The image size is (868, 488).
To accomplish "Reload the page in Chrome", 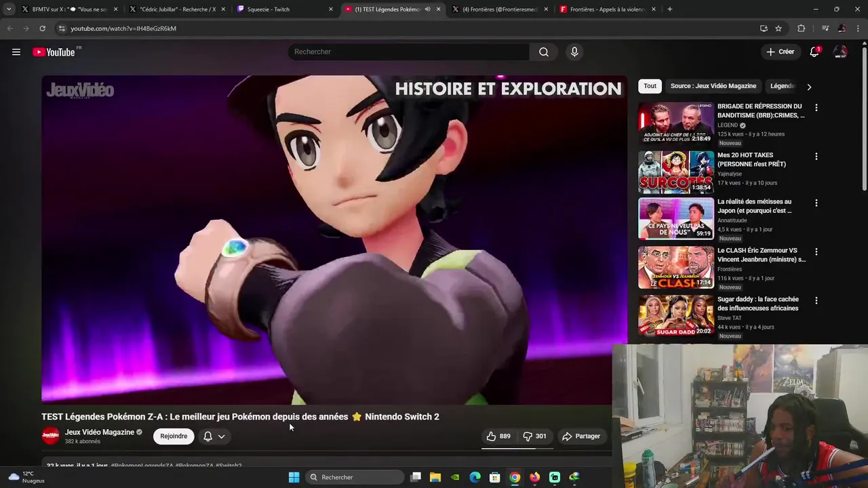I will click(42, 28).
